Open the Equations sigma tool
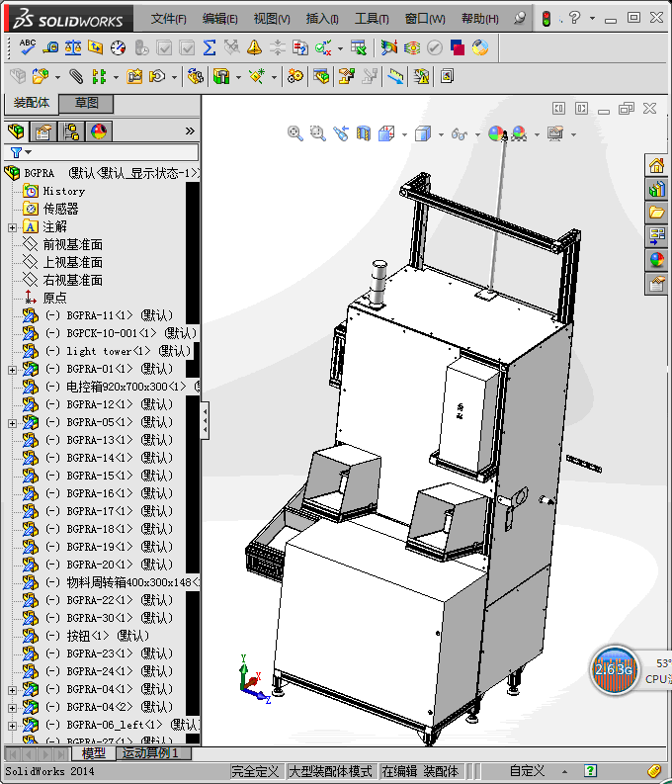The image size is (672, 784). [210, 48]
